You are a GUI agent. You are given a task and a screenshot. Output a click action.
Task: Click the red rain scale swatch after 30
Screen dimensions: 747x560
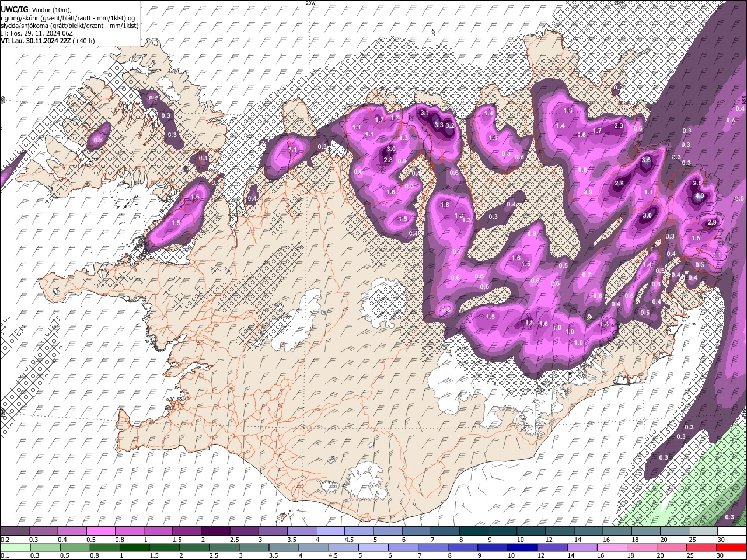(732, 547)
